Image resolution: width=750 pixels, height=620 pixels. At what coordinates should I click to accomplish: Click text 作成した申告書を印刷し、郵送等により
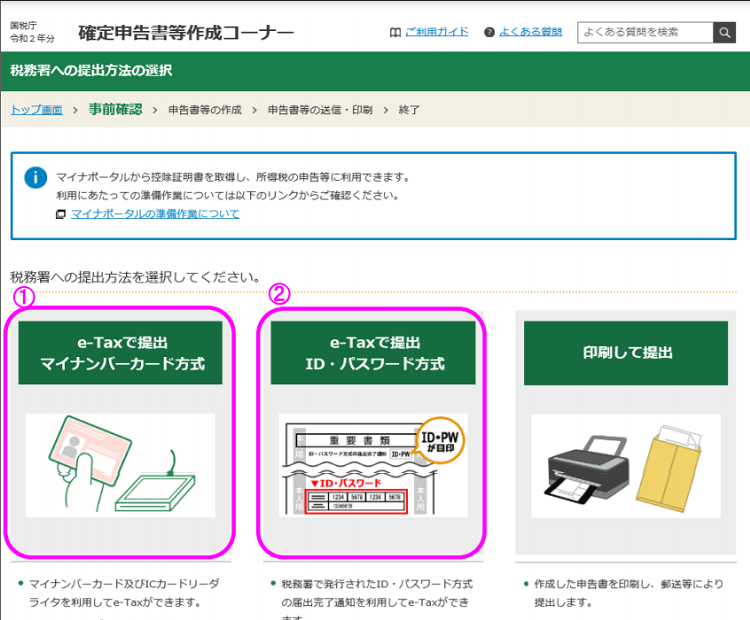click(629, 584)
